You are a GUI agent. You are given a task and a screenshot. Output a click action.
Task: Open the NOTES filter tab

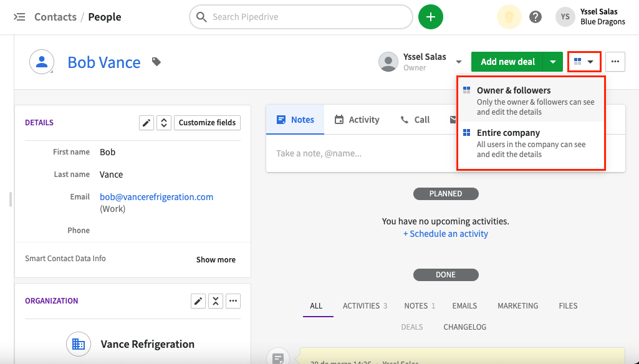[415, 305]
